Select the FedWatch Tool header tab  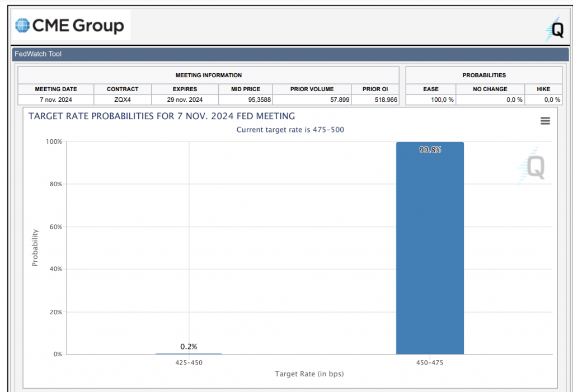point(38,54)
